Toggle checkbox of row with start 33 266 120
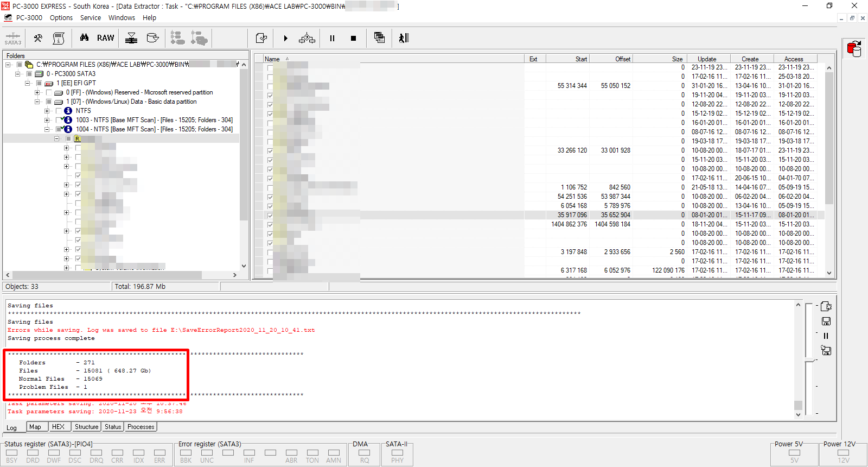 pos(270,151)
